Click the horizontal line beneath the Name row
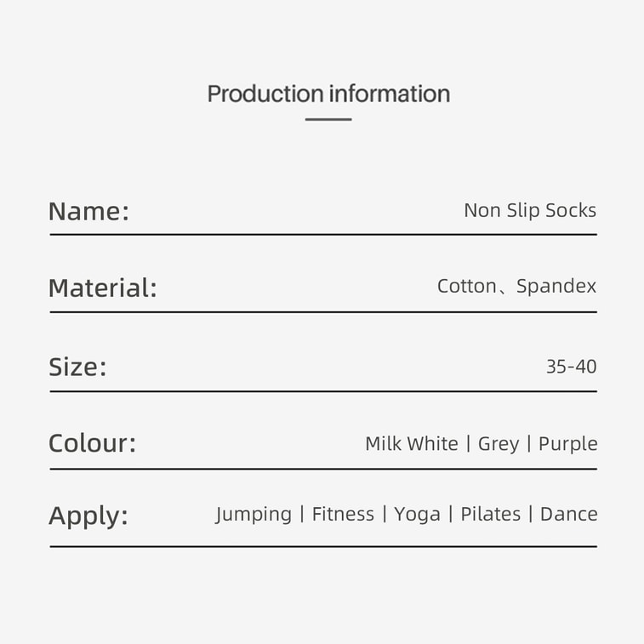This screenshot has height=644, width=644. pyautogui.click(x=323, y=234)
